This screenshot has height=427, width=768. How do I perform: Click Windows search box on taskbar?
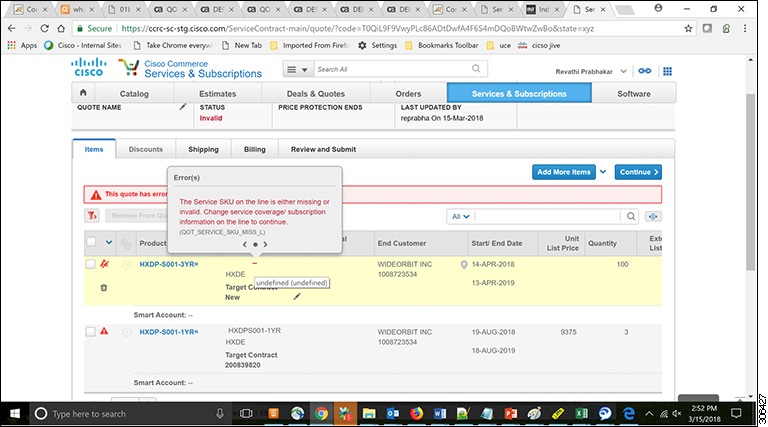(x=129, y=414)
